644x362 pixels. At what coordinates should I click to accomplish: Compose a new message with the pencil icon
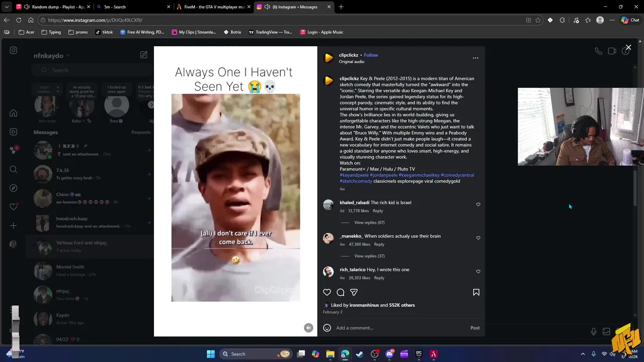point(144,55)
